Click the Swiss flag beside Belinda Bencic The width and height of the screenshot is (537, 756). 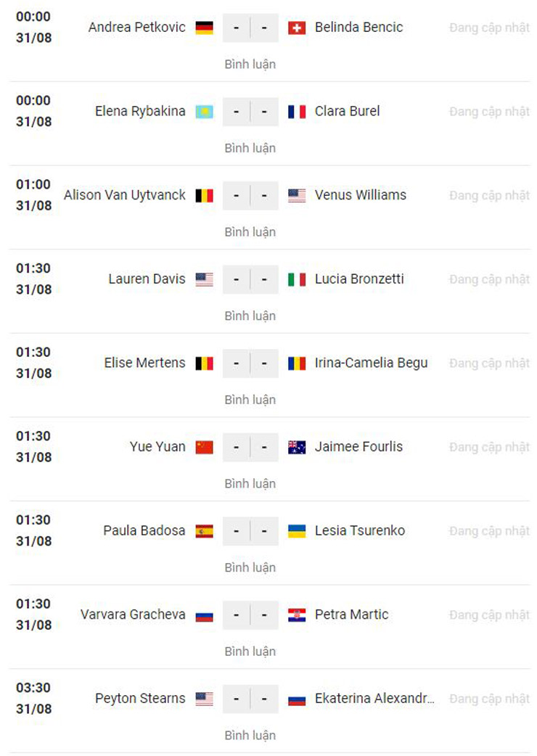click(x=297, y=28)
